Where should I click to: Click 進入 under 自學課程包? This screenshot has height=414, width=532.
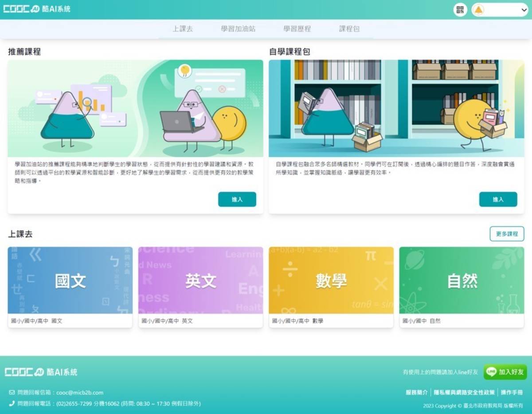(498, 199)
